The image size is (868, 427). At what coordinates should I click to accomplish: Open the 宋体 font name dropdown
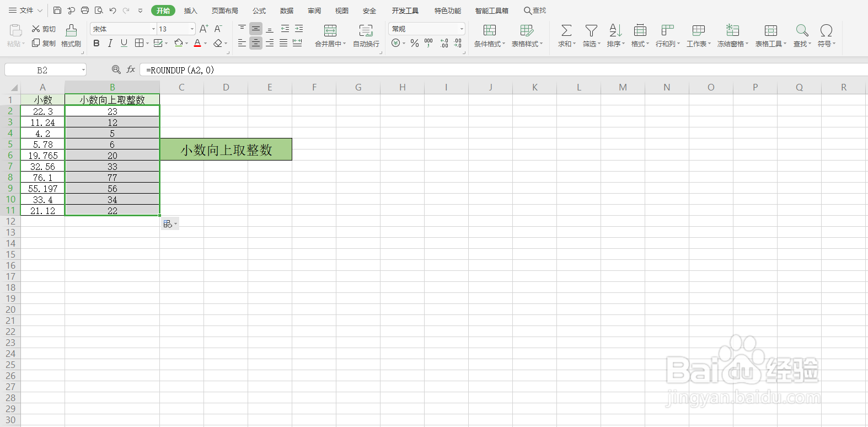tap(153, 29)
